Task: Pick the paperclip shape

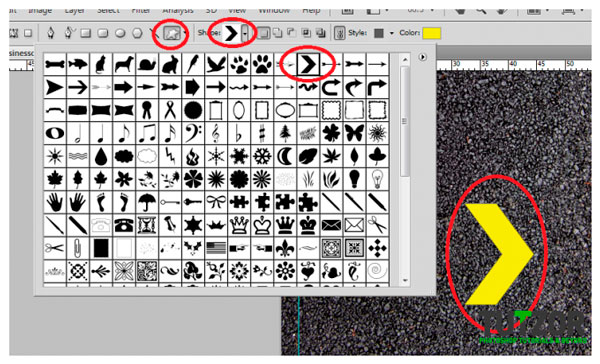Action: [78, 248]
